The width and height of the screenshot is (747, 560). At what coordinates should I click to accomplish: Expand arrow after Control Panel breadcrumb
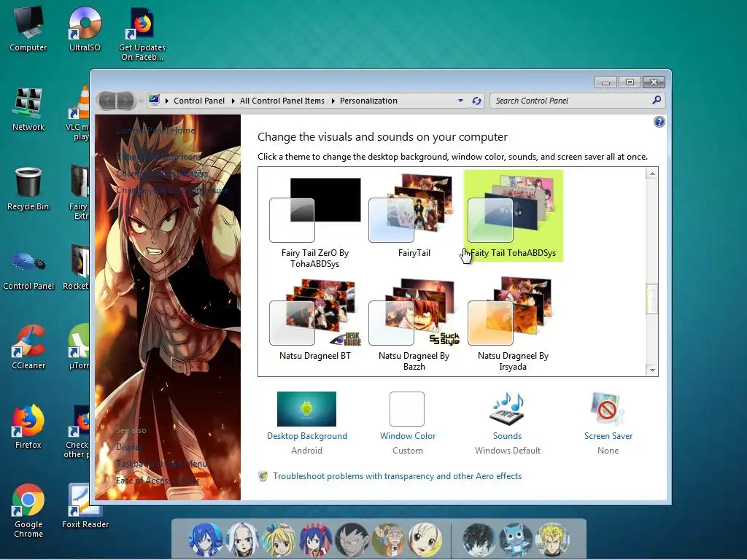point(233,101)
